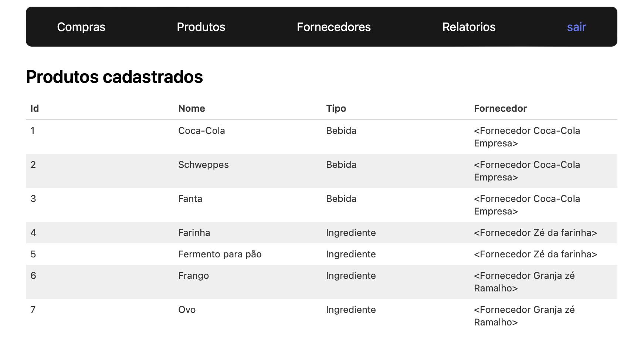Click Granja zé Ramalho supplier in Ovo row

click(x=524, y=316)
